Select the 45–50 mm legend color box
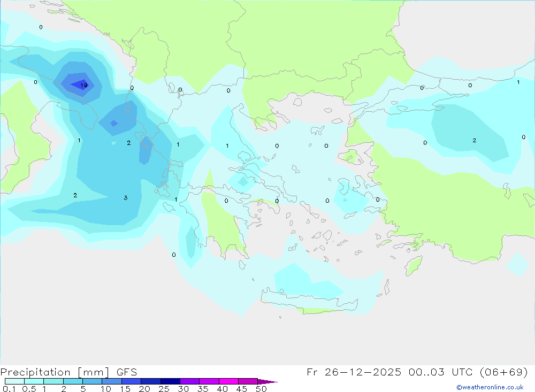Image resolution: width=535 pixels, height=392 pixels. (x=248, y=381)
